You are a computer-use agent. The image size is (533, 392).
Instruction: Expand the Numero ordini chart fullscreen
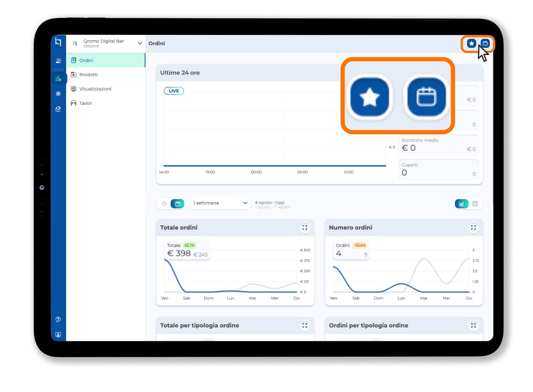click(x=473, y=228)
